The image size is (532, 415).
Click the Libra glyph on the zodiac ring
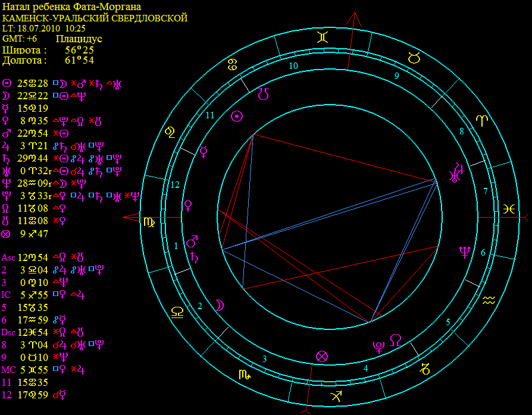[177, 312]
